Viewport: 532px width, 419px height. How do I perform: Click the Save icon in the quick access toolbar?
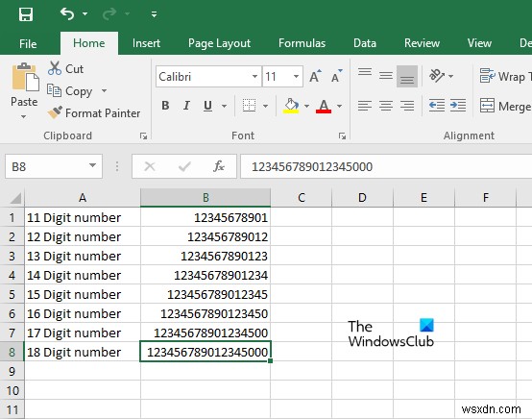[x=26, y=14]
